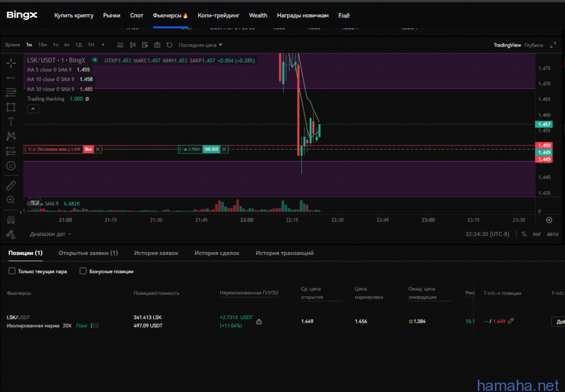Toggle the green live-status dot beside LSK/USDT
This screenshot has width=565, height=392.
point(95,60)
